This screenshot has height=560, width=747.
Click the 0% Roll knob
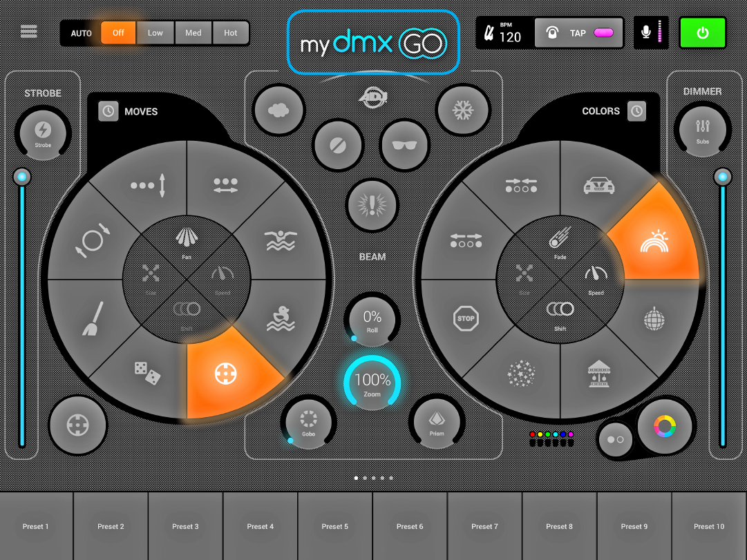click(x=372, y=320)
